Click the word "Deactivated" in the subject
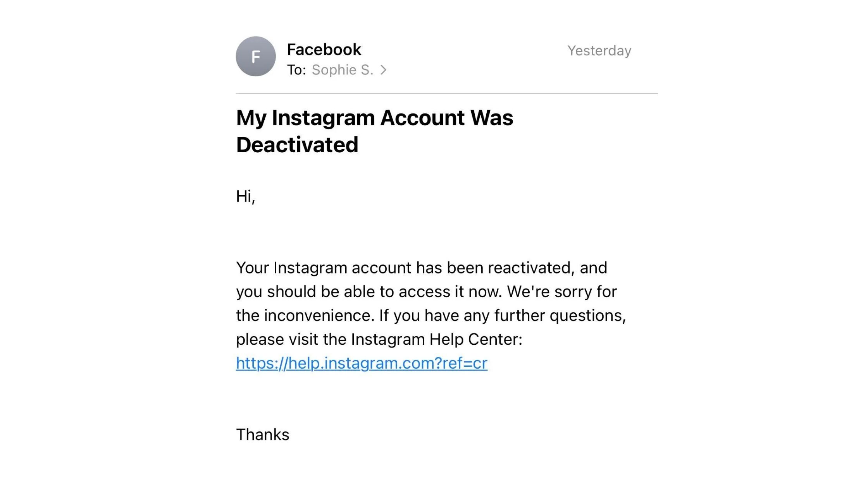 pos(297,145)
